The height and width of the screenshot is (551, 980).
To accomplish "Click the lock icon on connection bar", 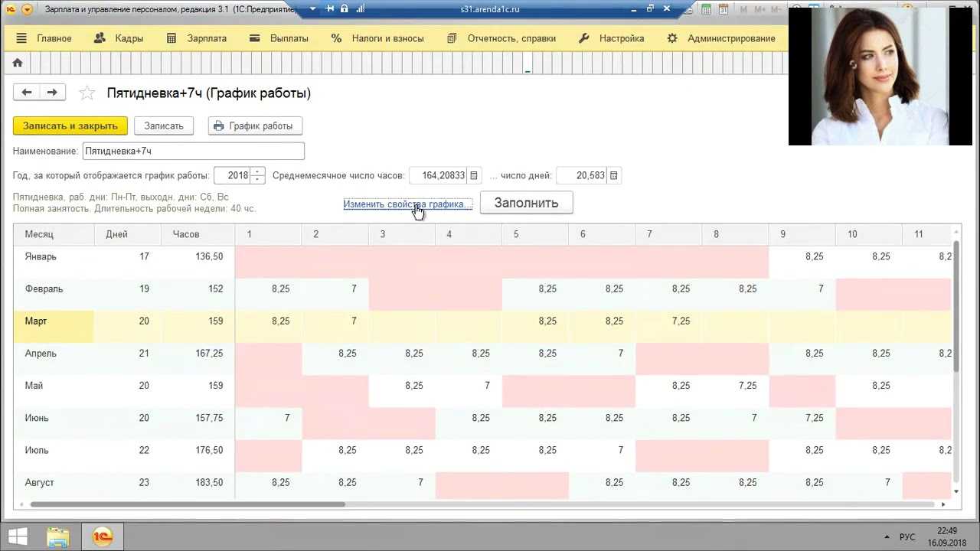I will click(x=344, y=9).
